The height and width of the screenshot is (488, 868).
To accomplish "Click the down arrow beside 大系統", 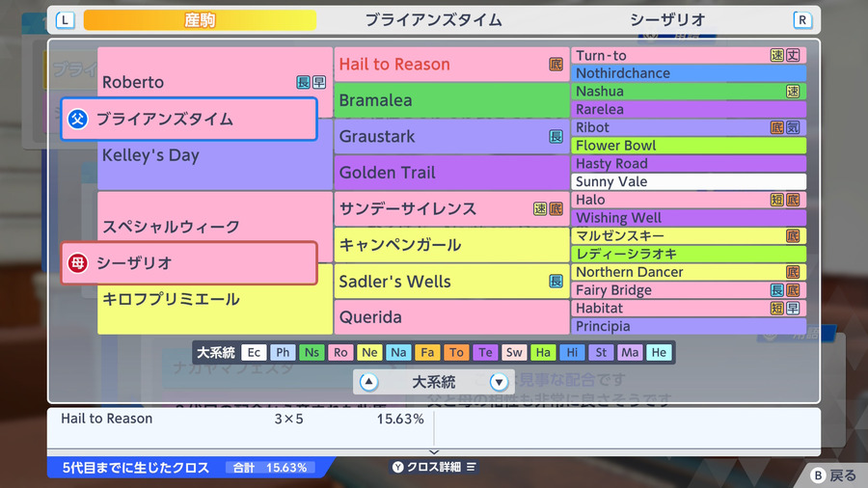I will [499, 382].
